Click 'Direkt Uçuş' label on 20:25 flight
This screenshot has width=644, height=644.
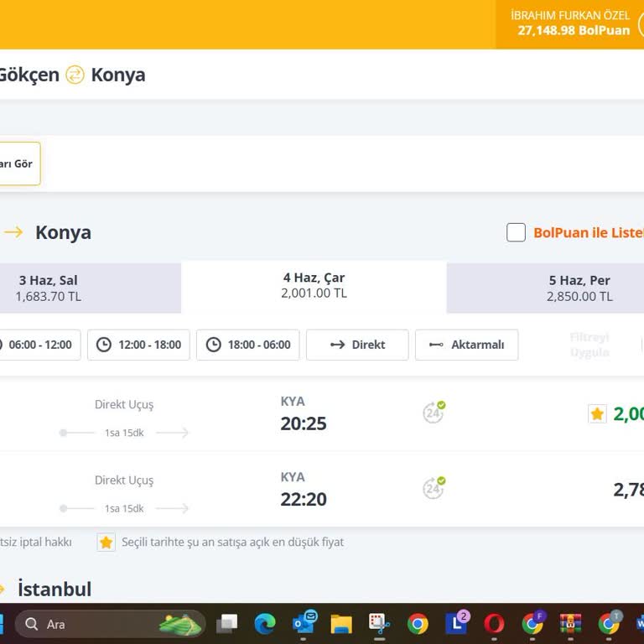pyautogui.click(x=124, y=404)
